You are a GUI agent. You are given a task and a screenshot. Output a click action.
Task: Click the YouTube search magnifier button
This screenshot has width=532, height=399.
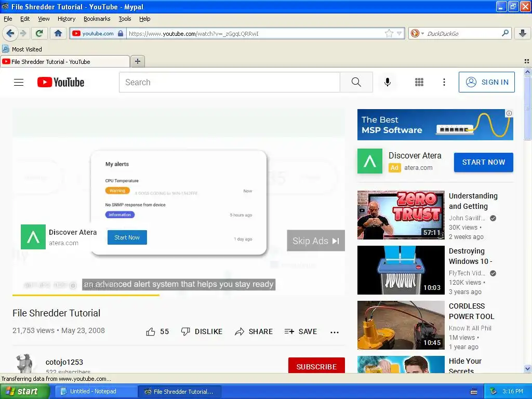(x=356, y=83)
